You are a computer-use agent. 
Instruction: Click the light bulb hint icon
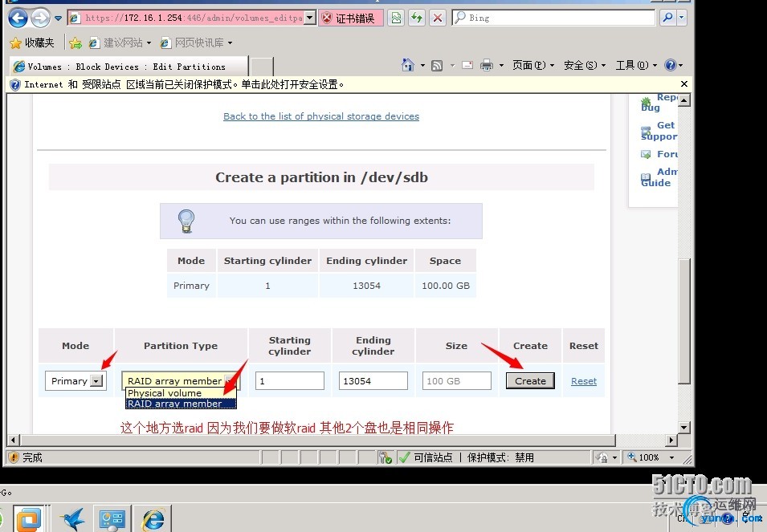[x=186, y=221]
